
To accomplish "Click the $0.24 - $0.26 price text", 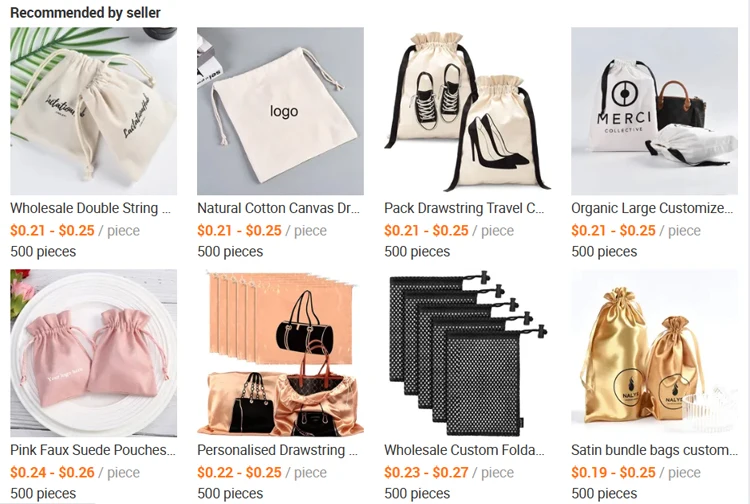I will (x=53, y=472).
